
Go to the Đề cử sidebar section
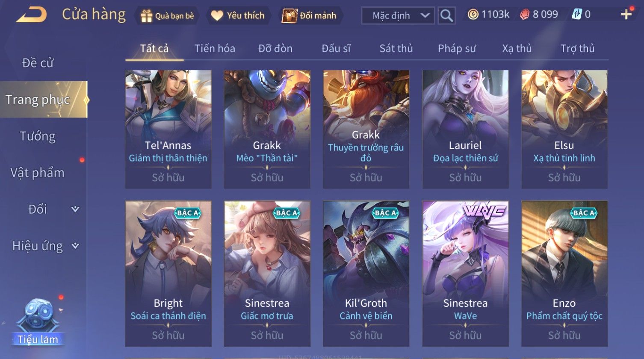(38, 63)
